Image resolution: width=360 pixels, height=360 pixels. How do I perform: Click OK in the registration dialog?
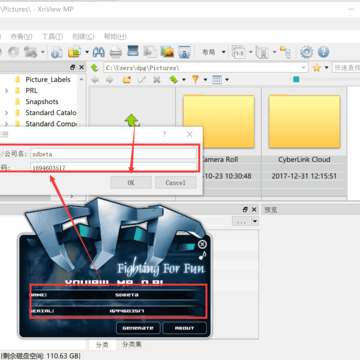[x=131, y=183]
